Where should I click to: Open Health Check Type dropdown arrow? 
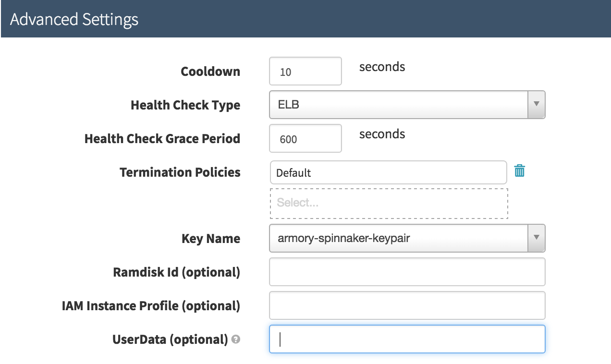(x=537, y=104)
